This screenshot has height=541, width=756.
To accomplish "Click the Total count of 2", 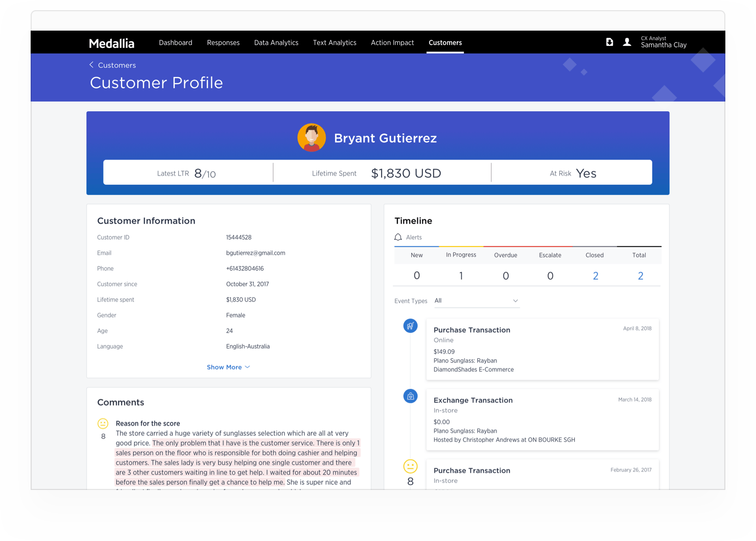I will [x=640, y=276].
